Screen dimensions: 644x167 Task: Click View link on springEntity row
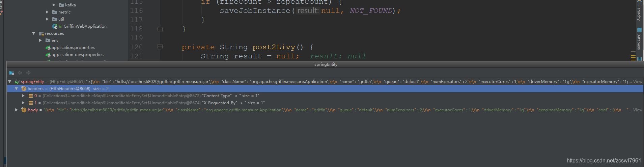click(x=638, y=81)
